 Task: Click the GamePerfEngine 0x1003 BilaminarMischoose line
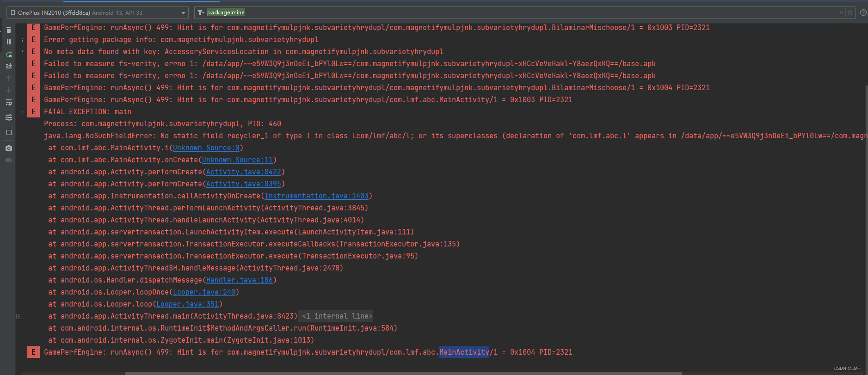tap(377, 28)
